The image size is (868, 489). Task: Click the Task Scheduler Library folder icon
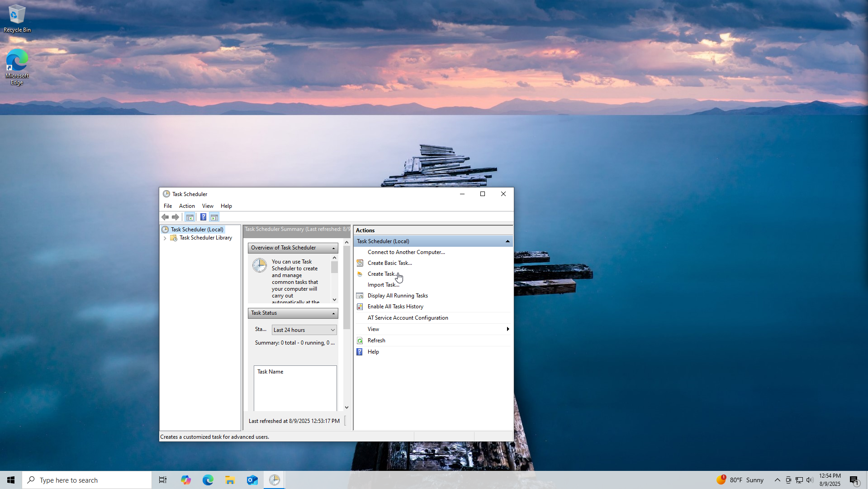[x=174, y=238]
